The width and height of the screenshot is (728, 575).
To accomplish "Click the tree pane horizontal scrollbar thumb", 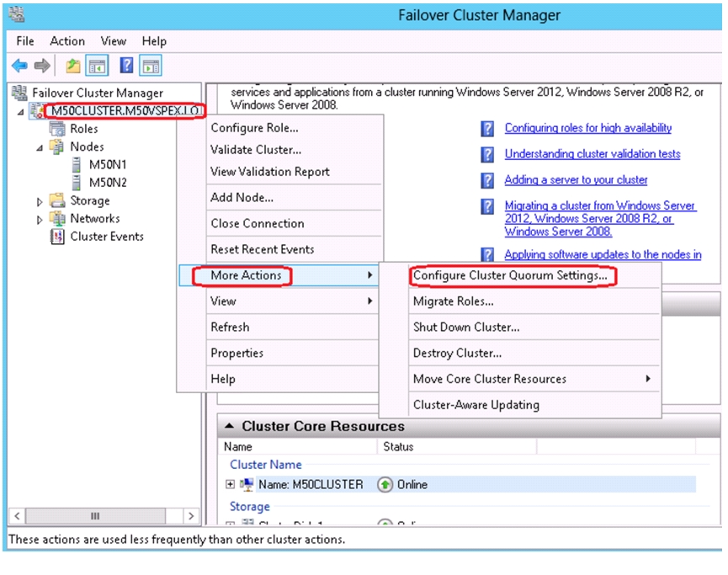I will [x=95, y=516].
